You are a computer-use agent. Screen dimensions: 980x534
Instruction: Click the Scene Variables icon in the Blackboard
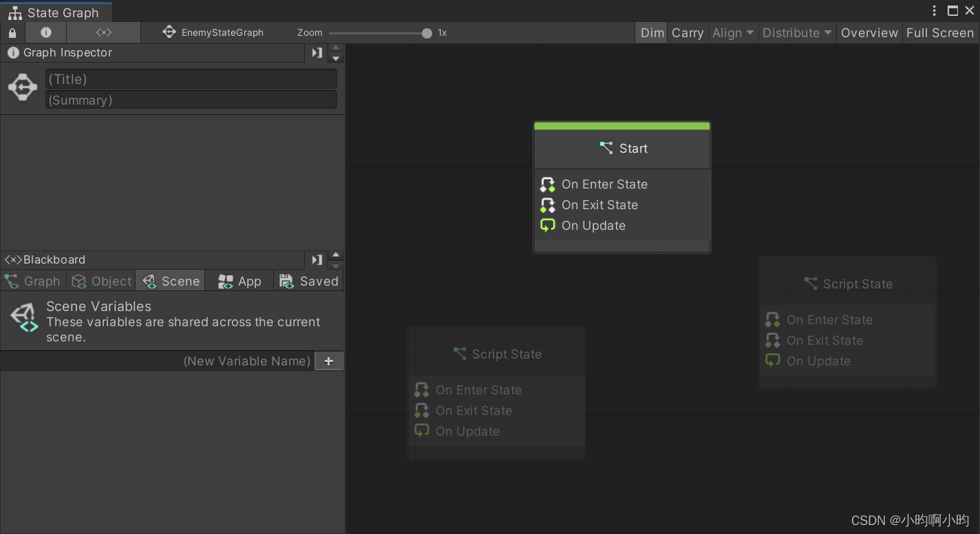(x=23, y=319)
